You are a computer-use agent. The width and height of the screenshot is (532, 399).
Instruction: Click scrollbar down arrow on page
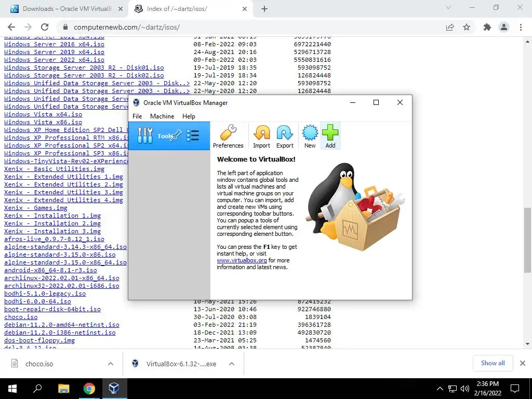pyautogui.click(x=527, y=344)
